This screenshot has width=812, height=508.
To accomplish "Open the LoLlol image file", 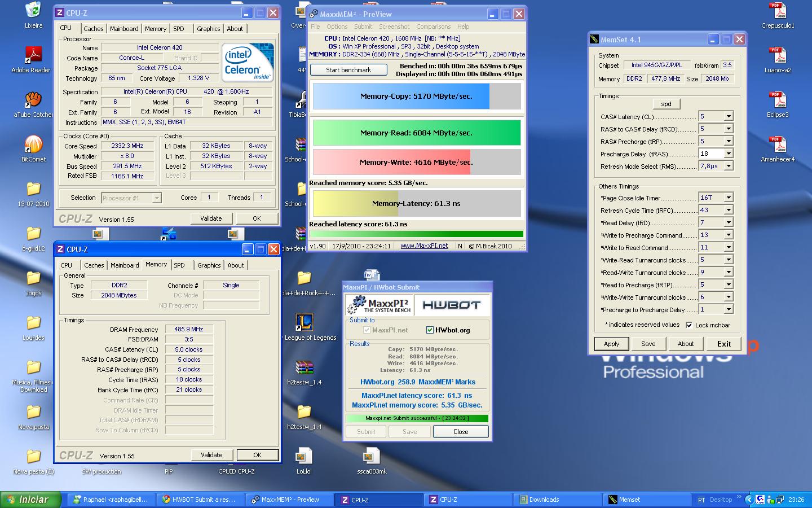I will (304, 461).
